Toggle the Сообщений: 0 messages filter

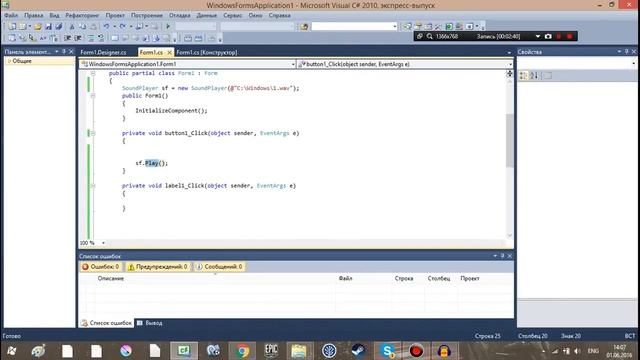coord(219,267)
